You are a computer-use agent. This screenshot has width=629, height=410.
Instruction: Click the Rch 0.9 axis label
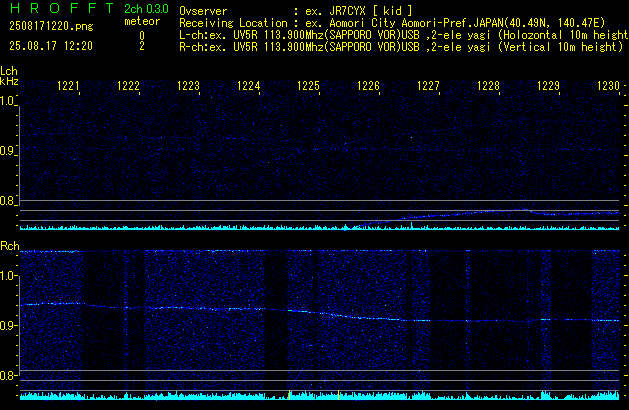(x=7, y=325)
